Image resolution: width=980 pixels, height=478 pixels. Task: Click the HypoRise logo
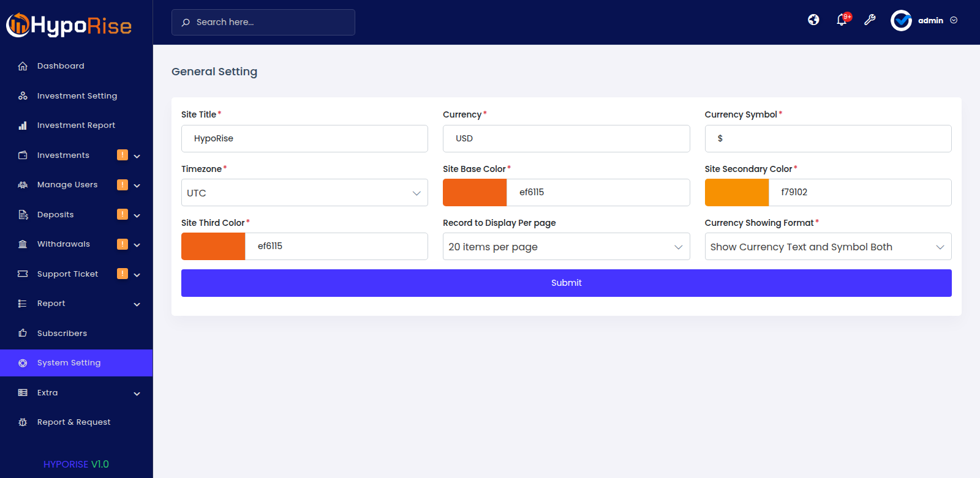click(69, 25)
